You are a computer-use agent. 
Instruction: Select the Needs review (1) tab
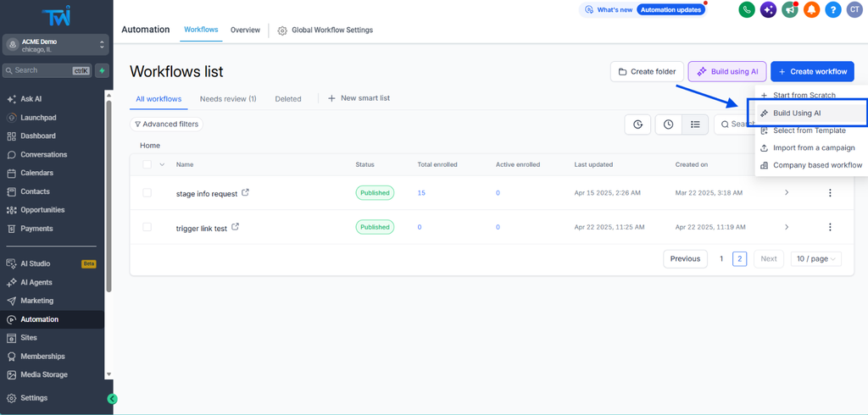(x=228, y=99)
